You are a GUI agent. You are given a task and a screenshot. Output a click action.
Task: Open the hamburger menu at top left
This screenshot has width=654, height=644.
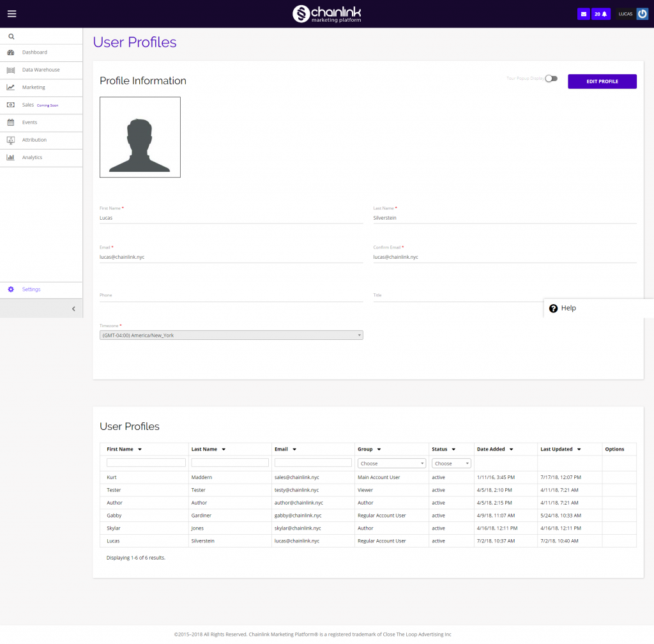click(11, 13)
